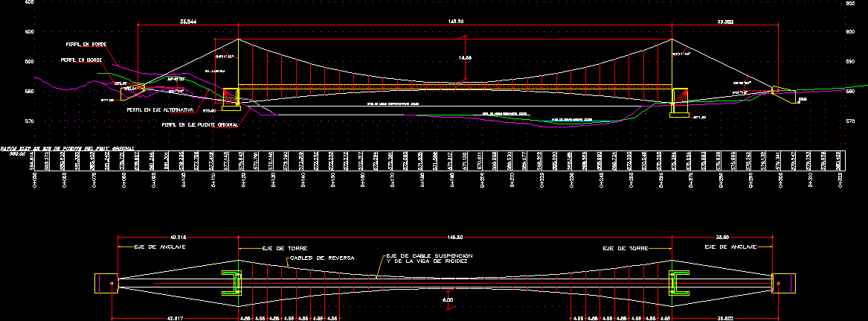Select elevation value 571.317 in table
868x321 pixels.
[450, 161]
